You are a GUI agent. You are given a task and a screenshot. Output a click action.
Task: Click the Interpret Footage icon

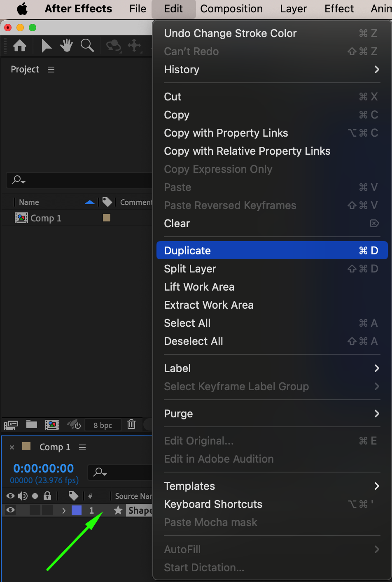pyautogui.click(x=11, y=425)
